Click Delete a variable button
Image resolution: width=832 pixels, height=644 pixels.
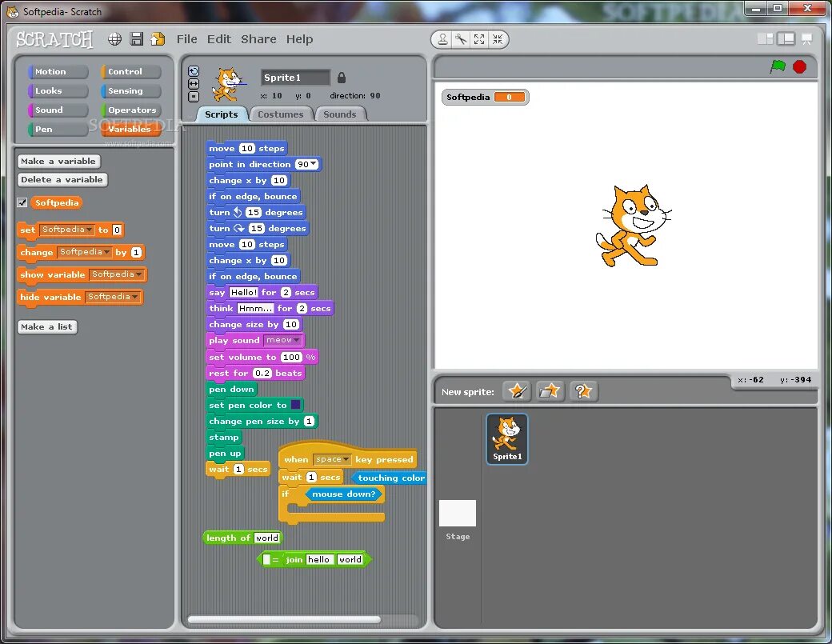(62, 180)
